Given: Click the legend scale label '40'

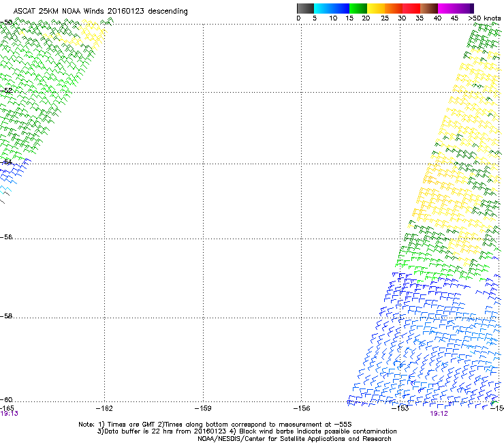Looking at the screenshot, I should [x=437, y=18].
